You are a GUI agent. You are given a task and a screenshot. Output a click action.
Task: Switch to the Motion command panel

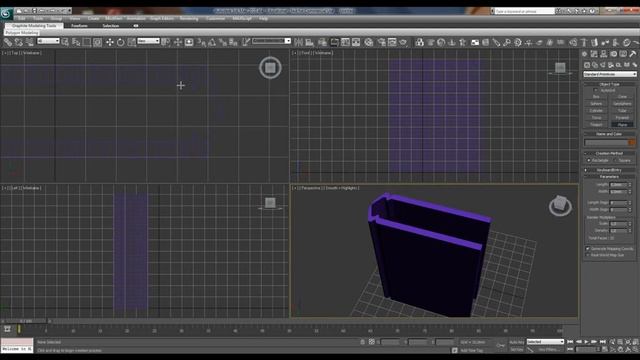pyautogui.click(x=613, y=53)
